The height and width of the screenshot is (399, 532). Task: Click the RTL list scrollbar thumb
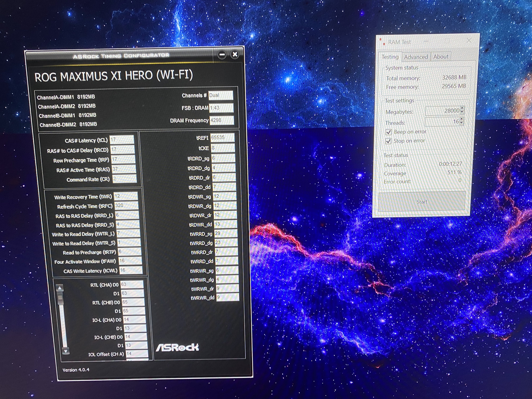pos(60,297)
